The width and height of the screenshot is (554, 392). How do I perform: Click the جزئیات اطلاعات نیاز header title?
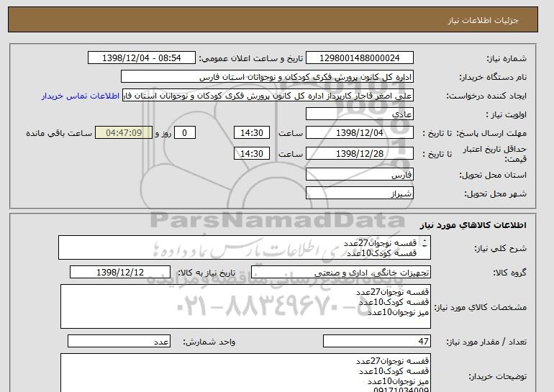483,20
